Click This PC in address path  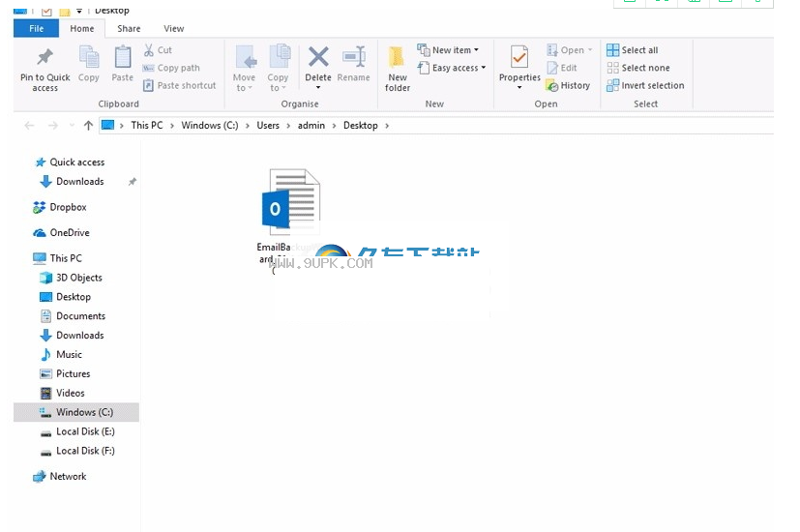click(x=147, y=126)
